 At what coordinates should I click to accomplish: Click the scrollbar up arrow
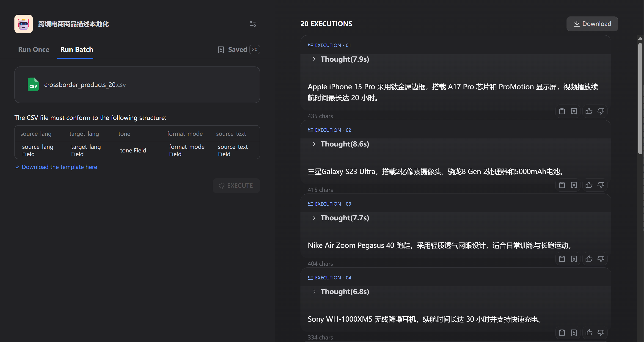[640, 39]
